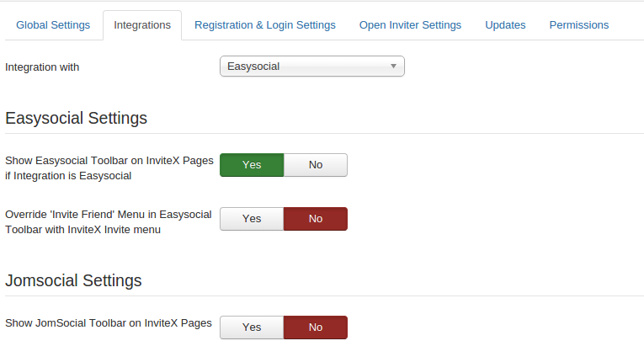Click the Show Easysocial Toolbar option label
Screen dimensions: 644x362
click(109, 168)
